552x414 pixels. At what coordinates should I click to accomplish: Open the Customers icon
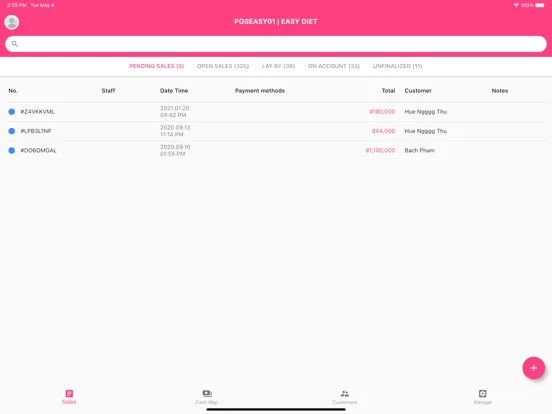(345, 393)
